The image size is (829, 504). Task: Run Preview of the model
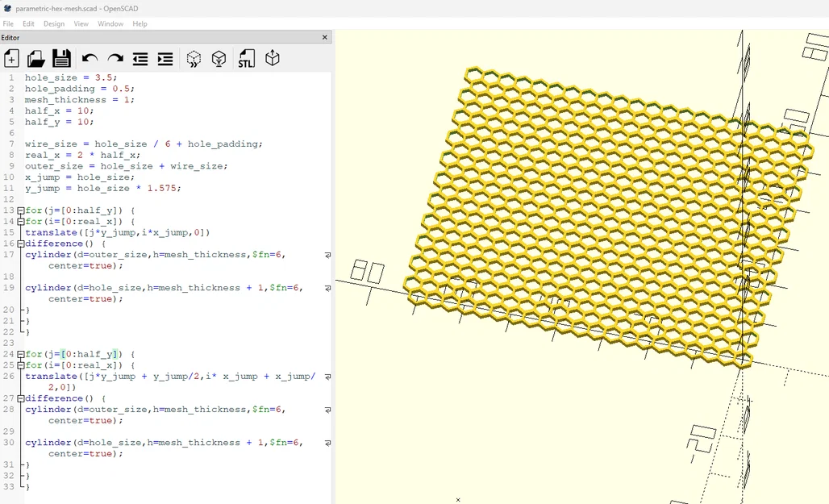pyautogui.click(x=194, y=59)
